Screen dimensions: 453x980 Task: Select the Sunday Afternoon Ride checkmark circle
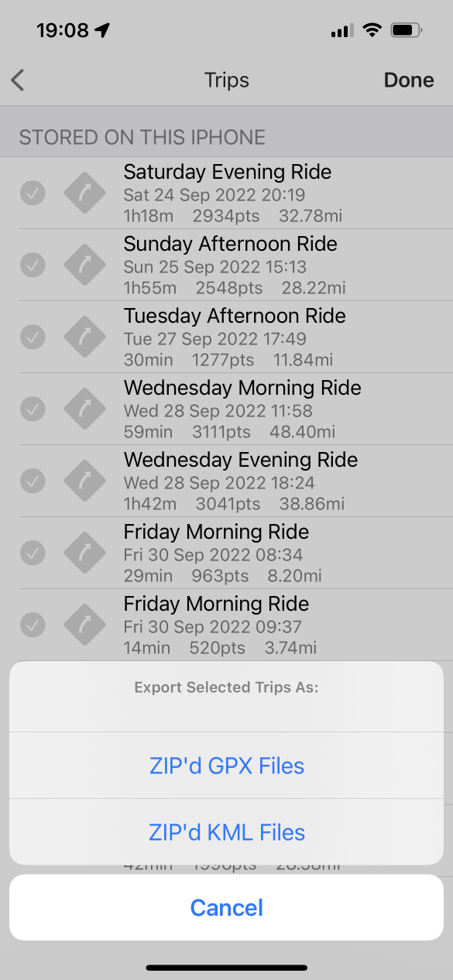pos(33,265)
